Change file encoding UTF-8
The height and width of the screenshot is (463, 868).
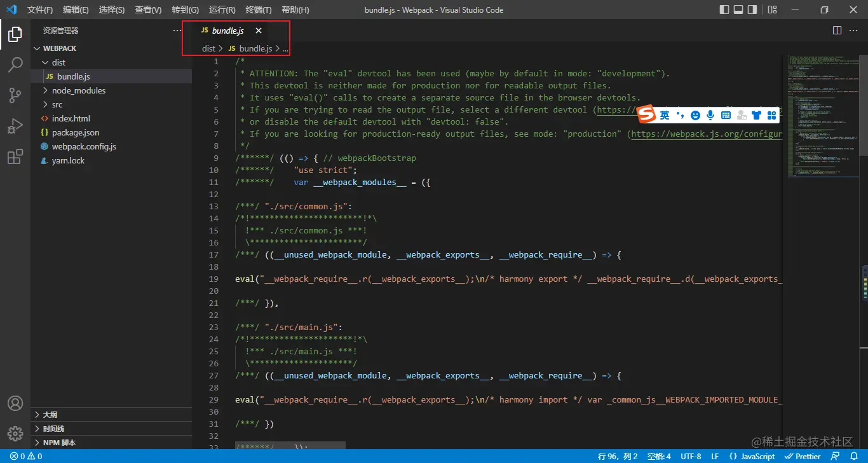(x=691, y=456)
